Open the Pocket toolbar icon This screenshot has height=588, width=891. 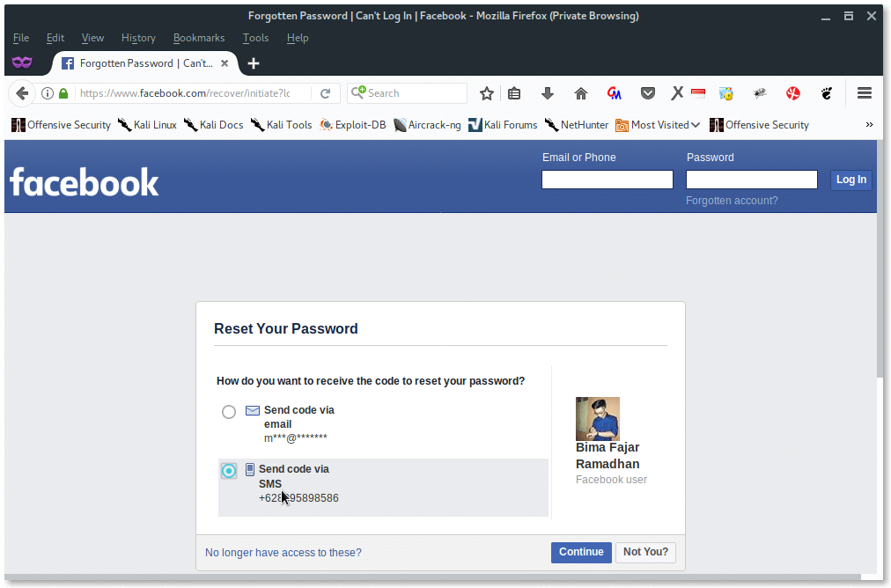pyautogui.click(x=648, y=93)
